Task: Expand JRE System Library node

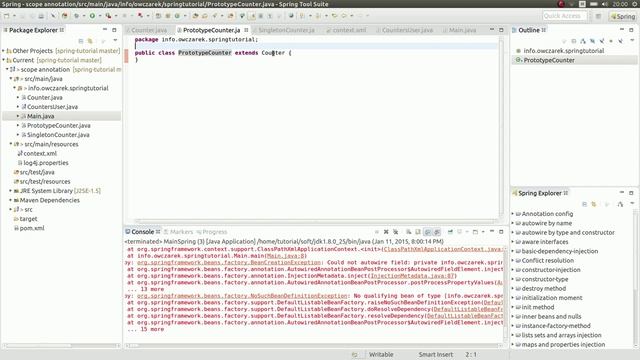Action: pos(11,191)
